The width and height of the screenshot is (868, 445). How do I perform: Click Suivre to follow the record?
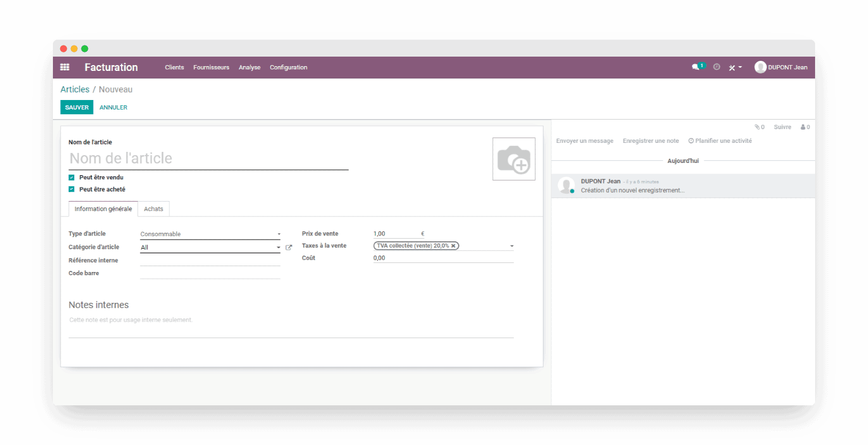(x=782, y=127)
